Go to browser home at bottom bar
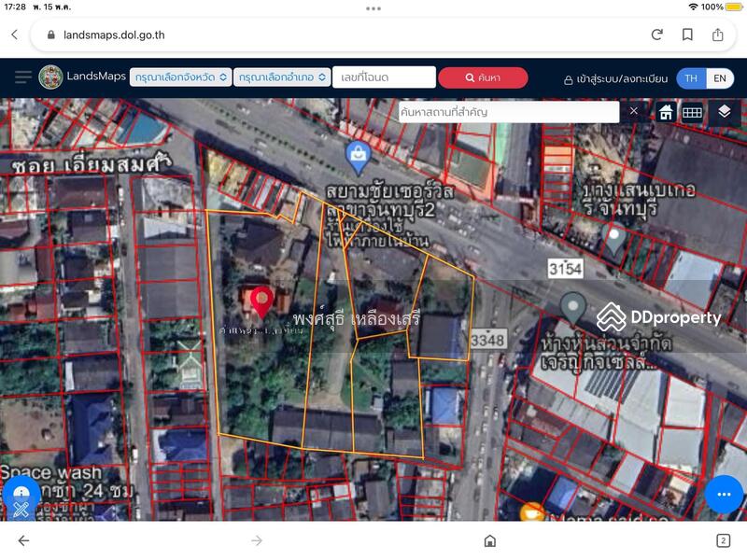This screenshot has height=560, width=747. click(x=489, y=540)
